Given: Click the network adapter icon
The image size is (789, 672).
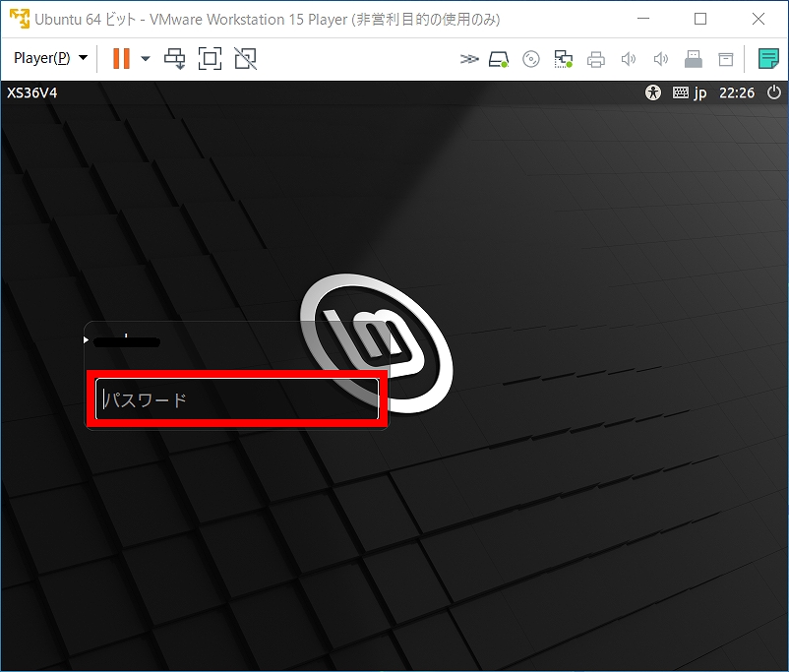Looking at the screenshot, I should coord(563,59).
